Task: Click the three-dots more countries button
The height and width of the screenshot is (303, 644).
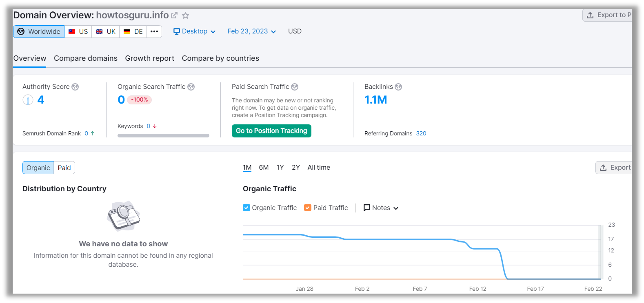Action: pos(154,31)
